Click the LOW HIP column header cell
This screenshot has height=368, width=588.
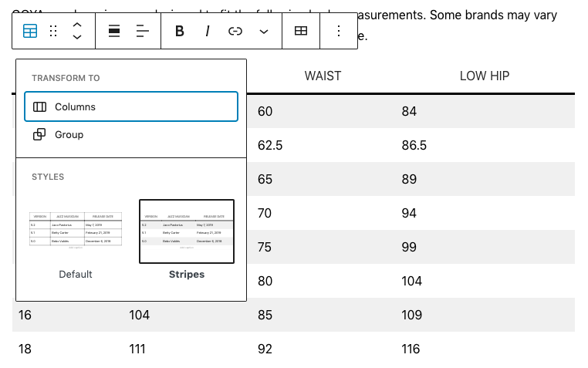484,76
